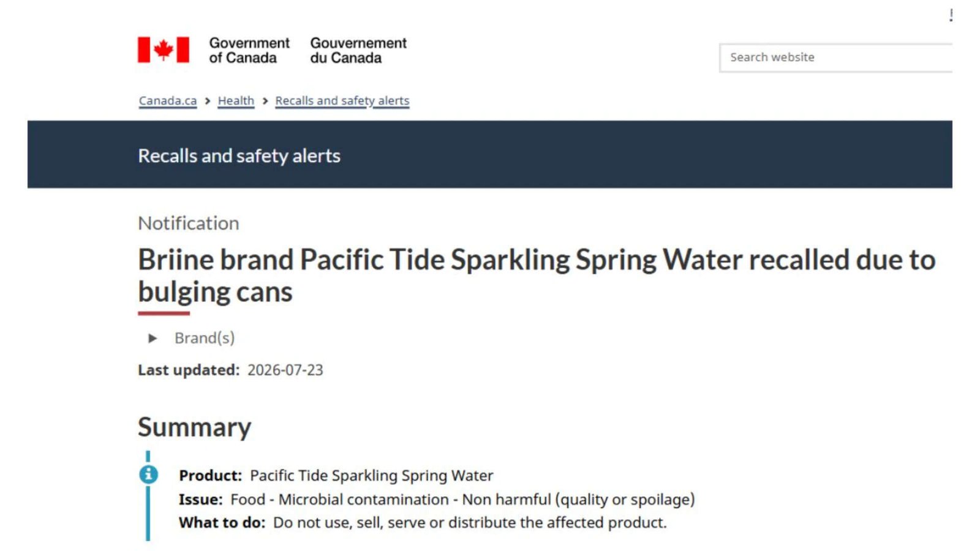Image resolution: width=980 pixels, height=551 pixels.
Task: Click the Summary section heading
Action: (195, 427)
